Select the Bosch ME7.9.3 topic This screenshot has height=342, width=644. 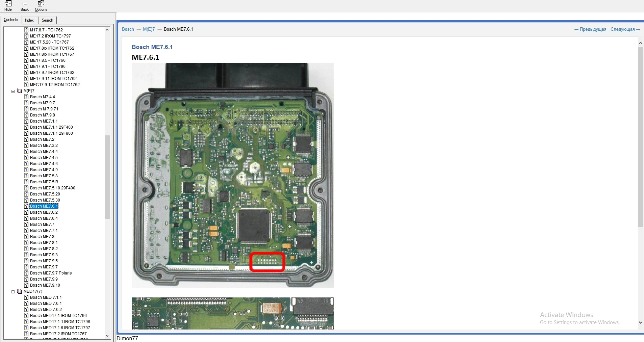click(44, 255)
